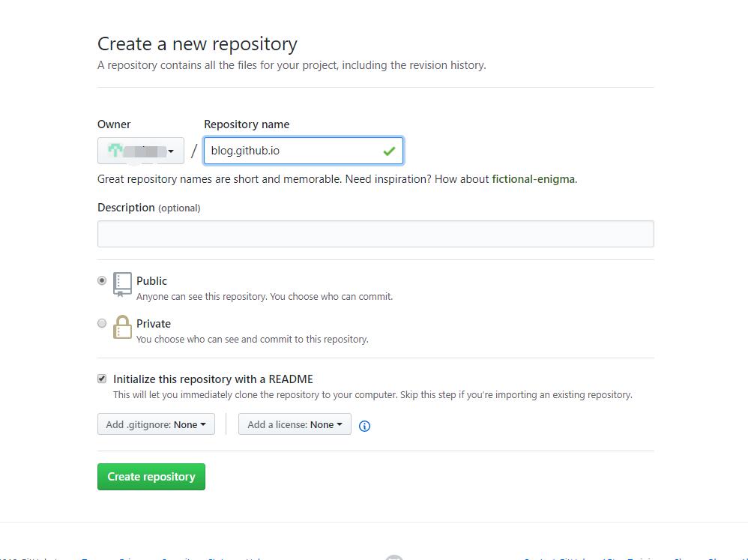The width and height of the screenshot is (748, 560).
Task: Open the Owner account dropdown
Action: tap(141, 151)
